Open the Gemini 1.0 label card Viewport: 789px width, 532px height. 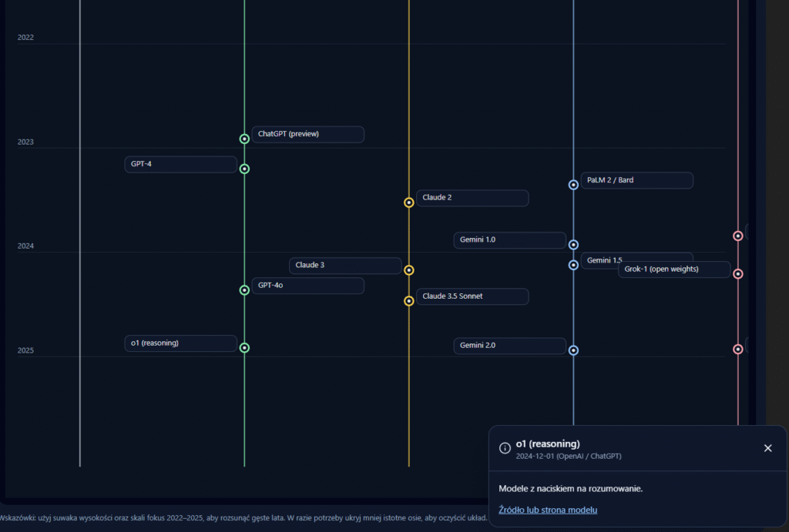pos(510,240)
